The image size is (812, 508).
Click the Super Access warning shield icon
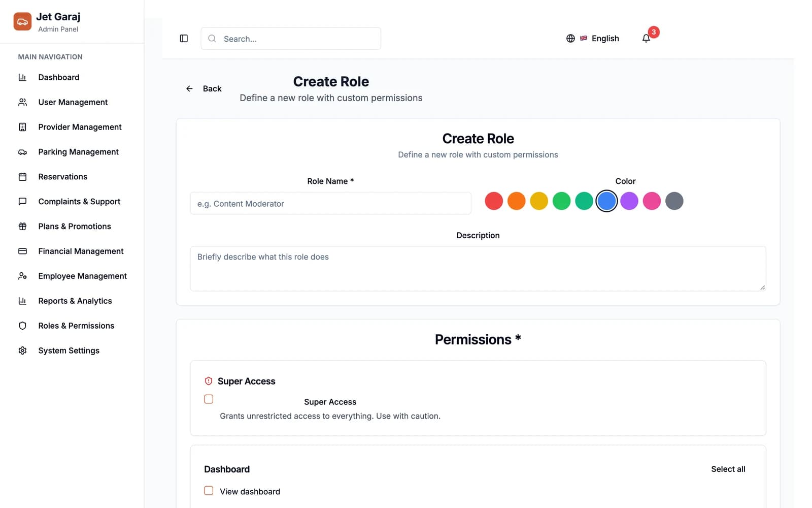pyautogui.click(x=209, y=381)
